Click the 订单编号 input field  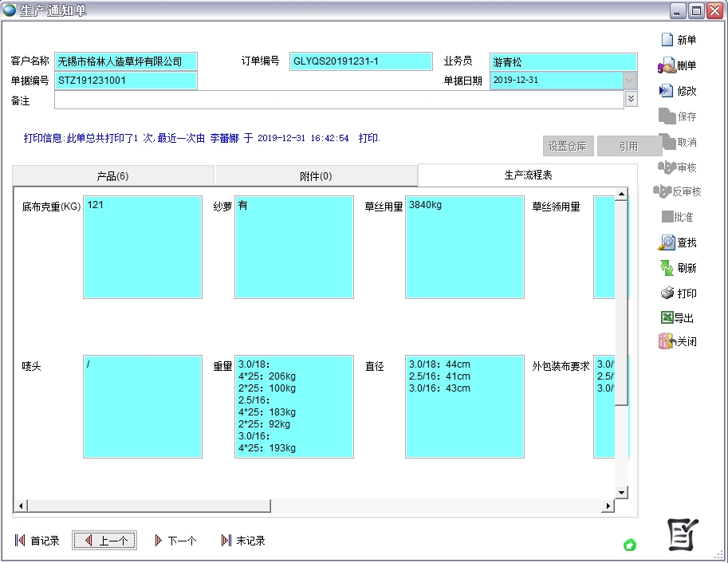[x=360, y=61]
